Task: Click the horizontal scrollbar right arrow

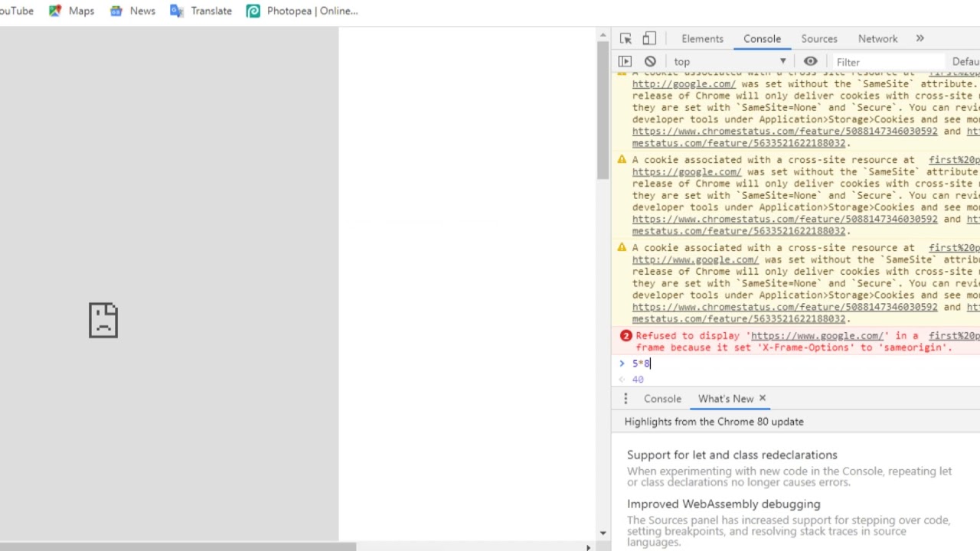Action: click(x=588, y=547)
